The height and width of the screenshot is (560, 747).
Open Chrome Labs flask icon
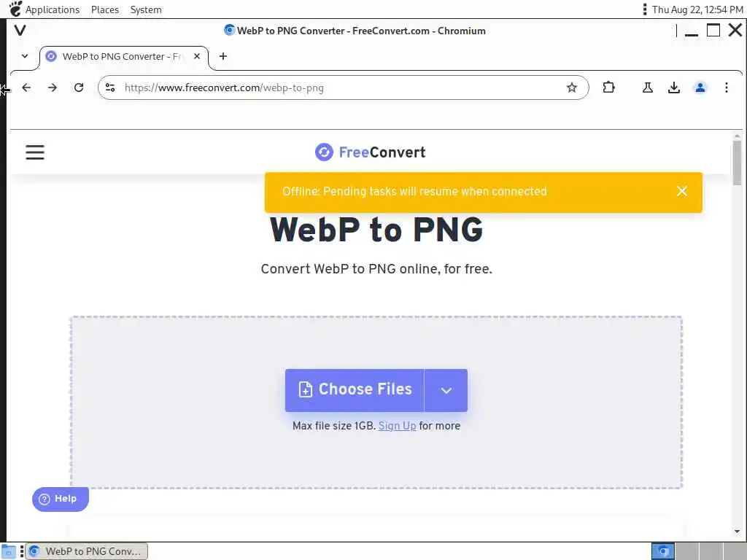[648, 87]
